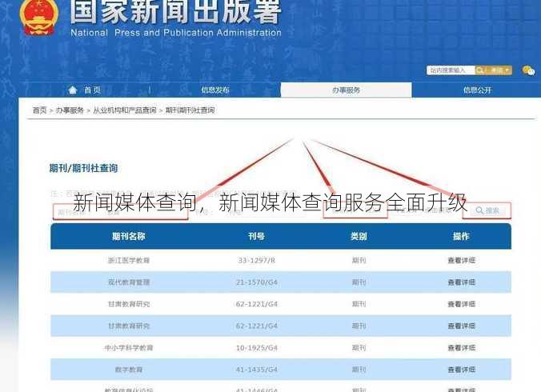The image size is (541, 392).
Task: Click the journal number 21-1570/G4
Action: point(257,282)
